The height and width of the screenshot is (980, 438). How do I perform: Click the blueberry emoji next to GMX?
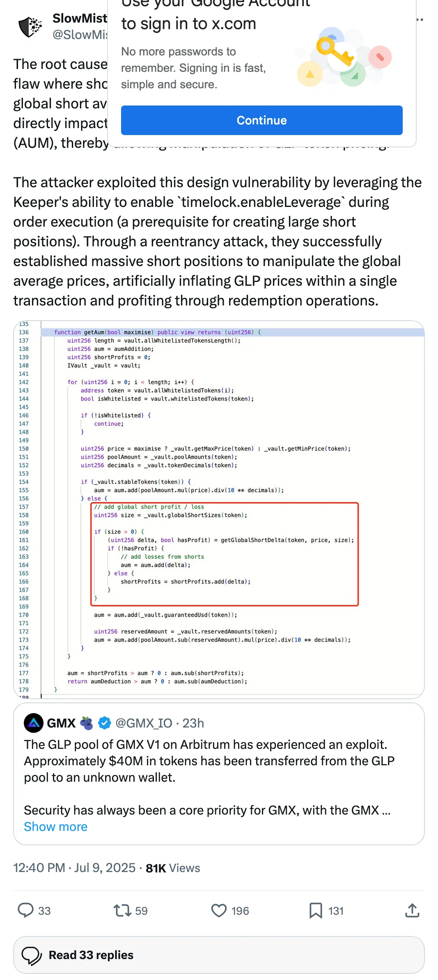(87, 723)
